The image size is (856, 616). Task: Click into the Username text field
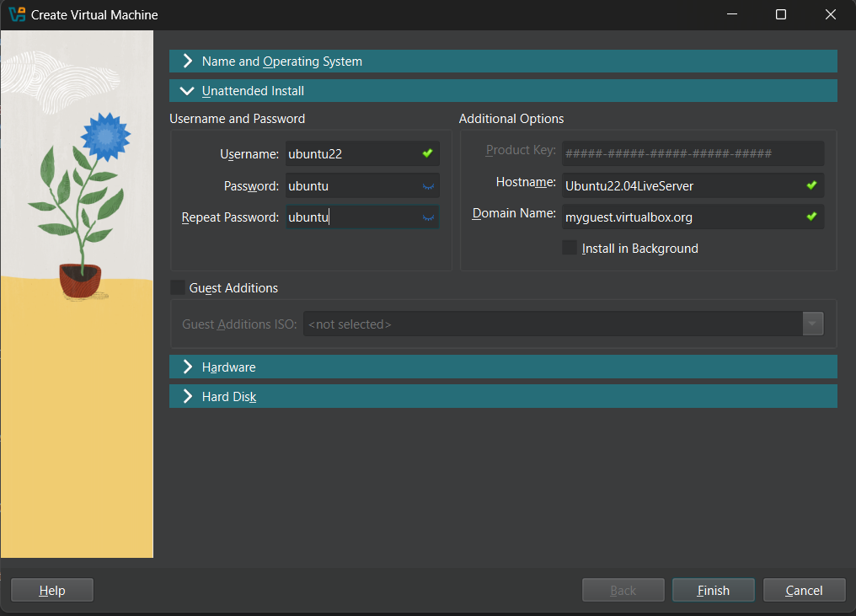(350, 154)
